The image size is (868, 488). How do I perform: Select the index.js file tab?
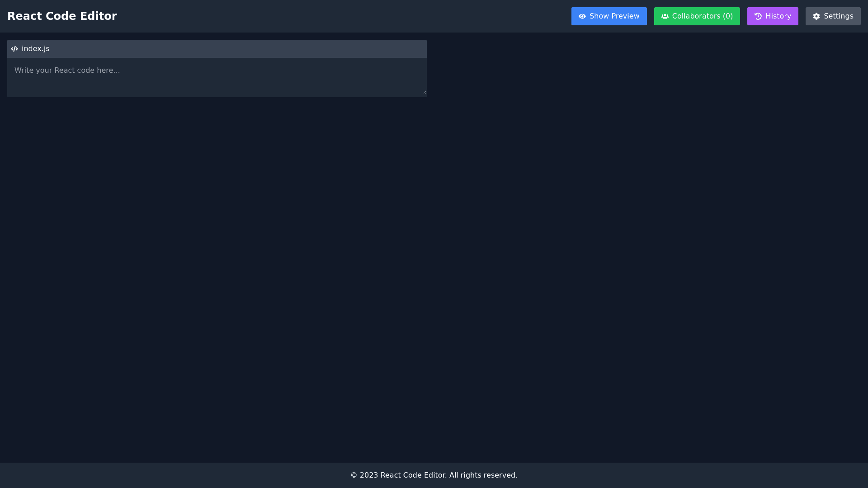click(x=35, y=48)
